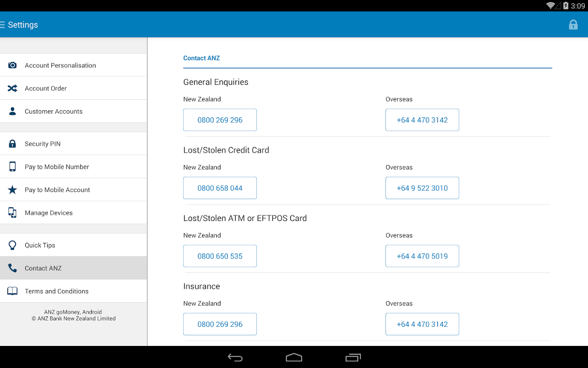Viewport: 588px width, 368px height.
Task: Tap the Android recent apps button
Action: (353, 358)
